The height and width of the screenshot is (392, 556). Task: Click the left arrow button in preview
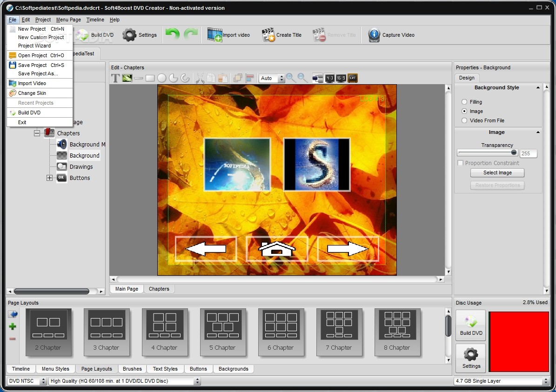(x=206, y=249)
